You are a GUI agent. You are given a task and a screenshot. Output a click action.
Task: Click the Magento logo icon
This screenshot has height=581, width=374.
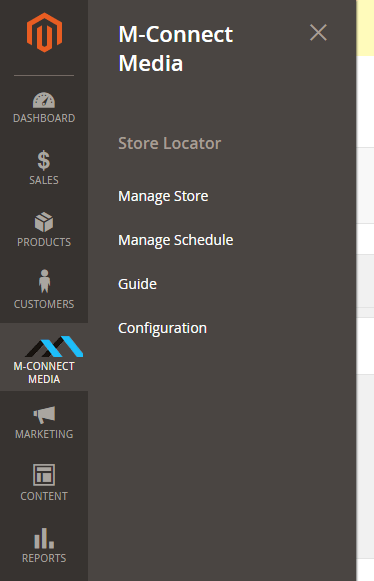click(44, 33)
